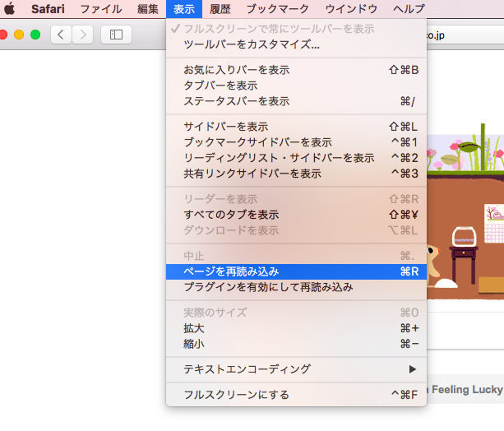Open the ヘルプ menu
This screenshot has height=431, width=504.
409,9
